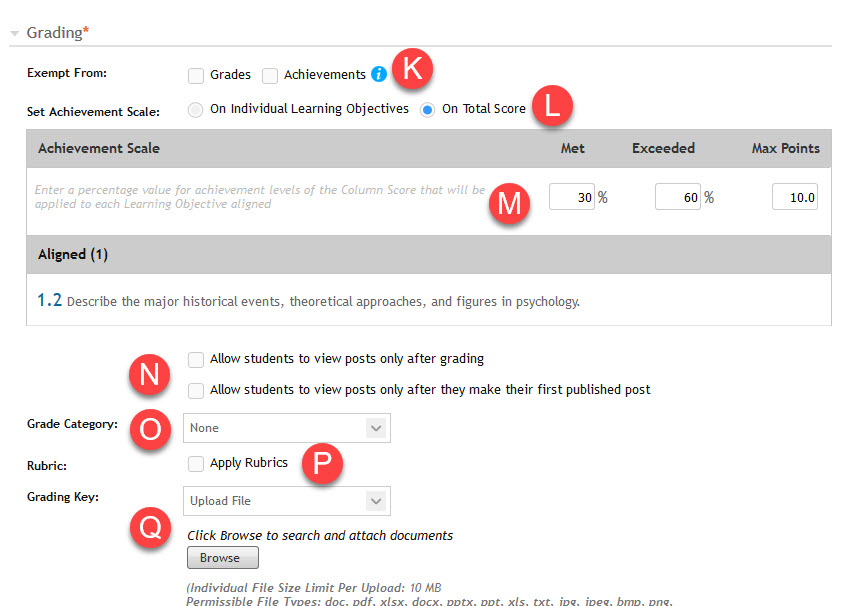The image size is (845, 606).
Task: Enable the Grades exemption checkbox
Action: [196, 75]
